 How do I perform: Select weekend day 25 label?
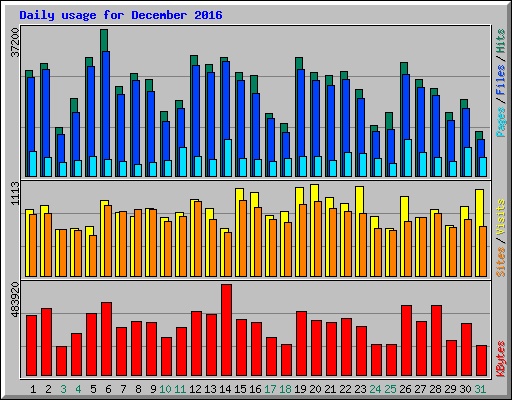(x=390, y=389)
